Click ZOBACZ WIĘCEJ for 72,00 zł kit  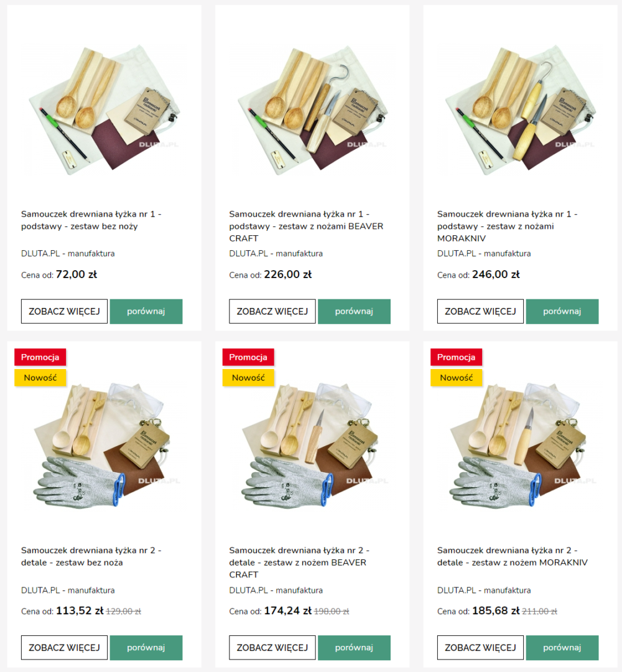click(x=64, y=311)
